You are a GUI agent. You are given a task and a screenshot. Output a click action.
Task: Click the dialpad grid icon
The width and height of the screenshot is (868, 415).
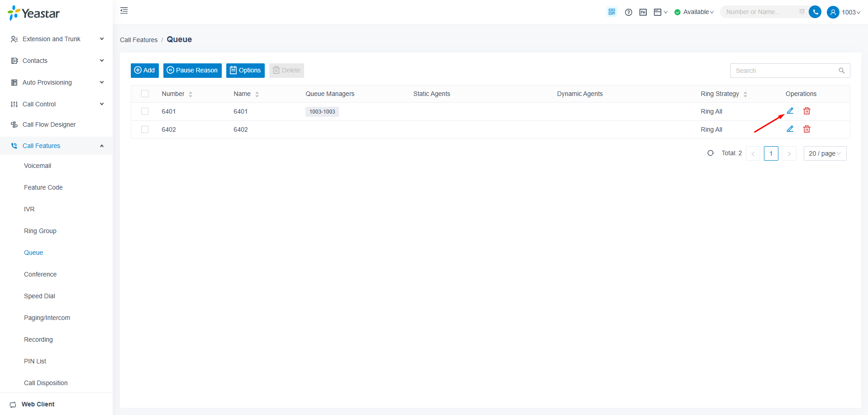click(802, 12)
